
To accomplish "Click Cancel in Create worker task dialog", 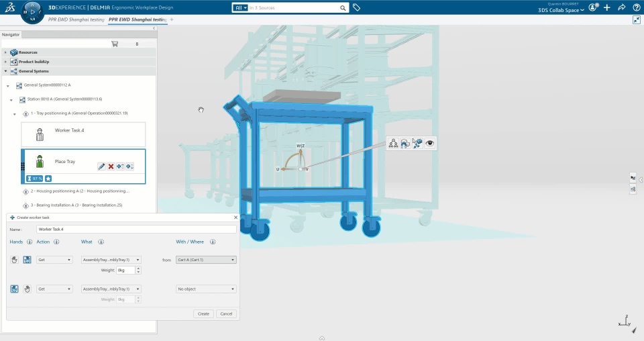I will click(x=226, y=313).
